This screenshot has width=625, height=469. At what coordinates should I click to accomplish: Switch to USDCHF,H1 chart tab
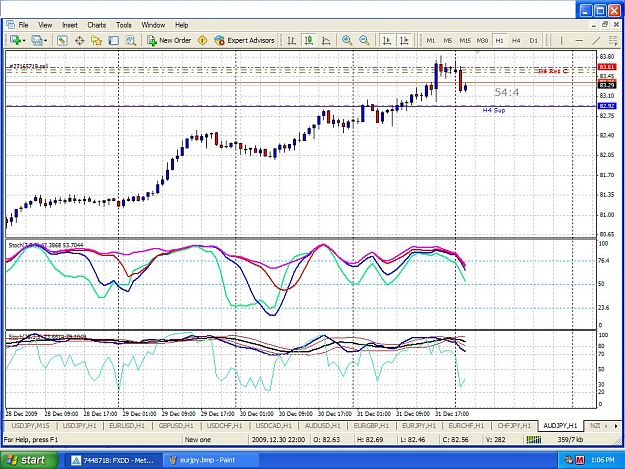224,426
